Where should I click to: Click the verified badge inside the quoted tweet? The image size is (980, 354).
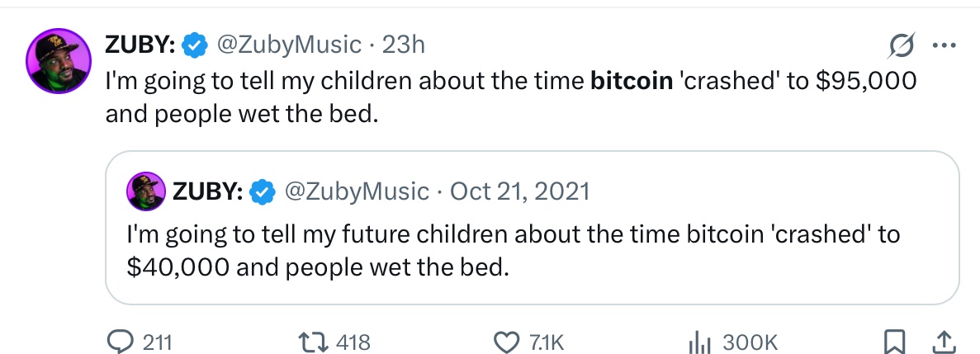point(263,191)
